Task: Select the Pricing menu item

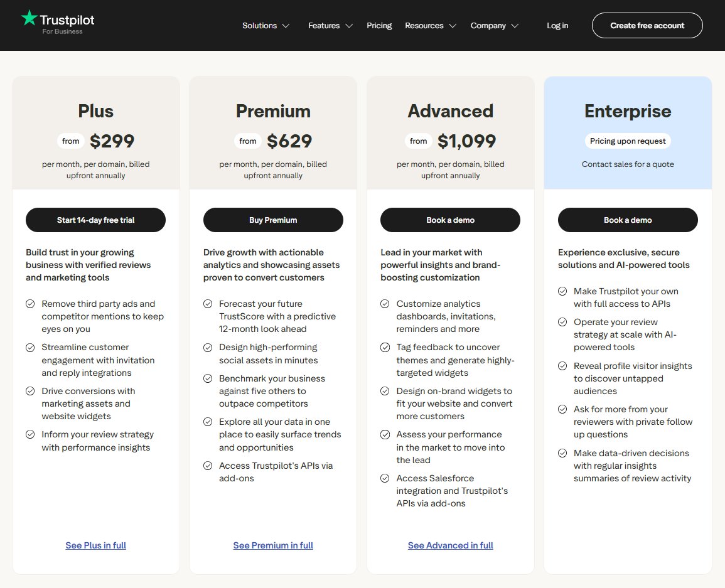Action: pos(379,26)
